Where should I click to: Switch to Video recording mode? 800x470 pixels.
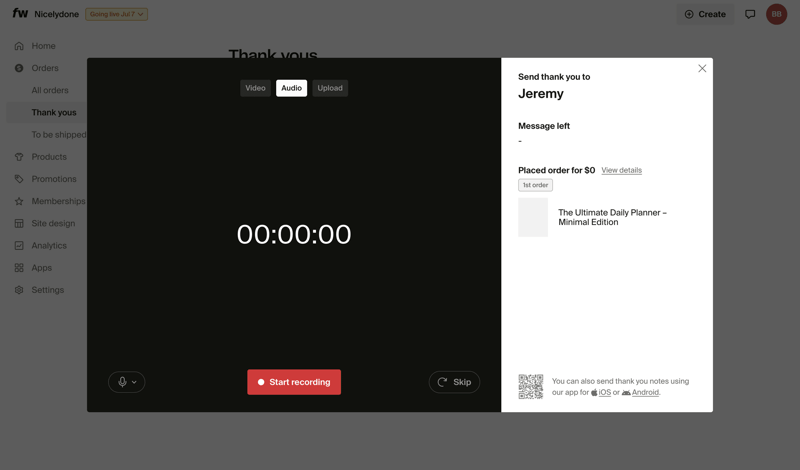(255, 88)
